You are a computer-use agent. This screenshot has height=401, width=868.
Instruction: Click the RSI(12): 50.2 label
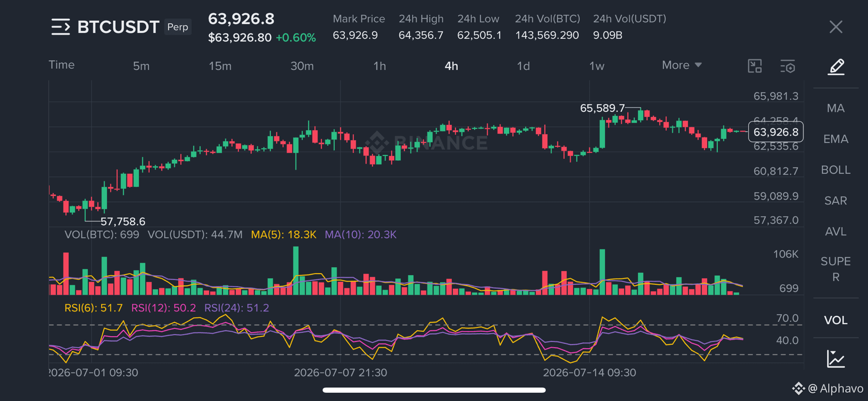(x=164, y=308)
